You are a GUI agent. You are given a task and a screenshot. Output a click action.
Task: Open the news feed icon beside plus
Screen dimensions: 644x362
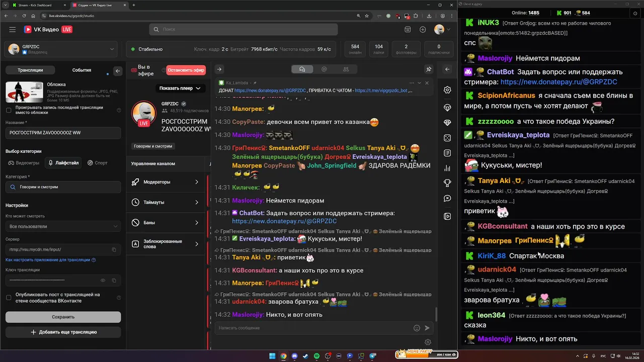[408, 30]
